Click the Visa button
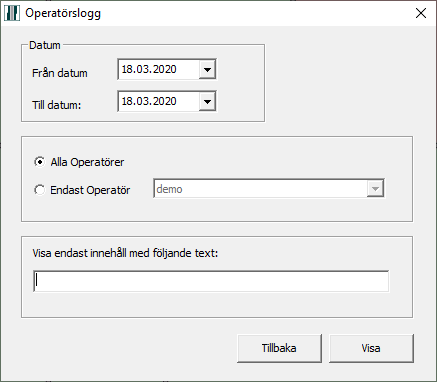Image resolution: width=437 pixels, height=382 pixels. click(371, 348)
